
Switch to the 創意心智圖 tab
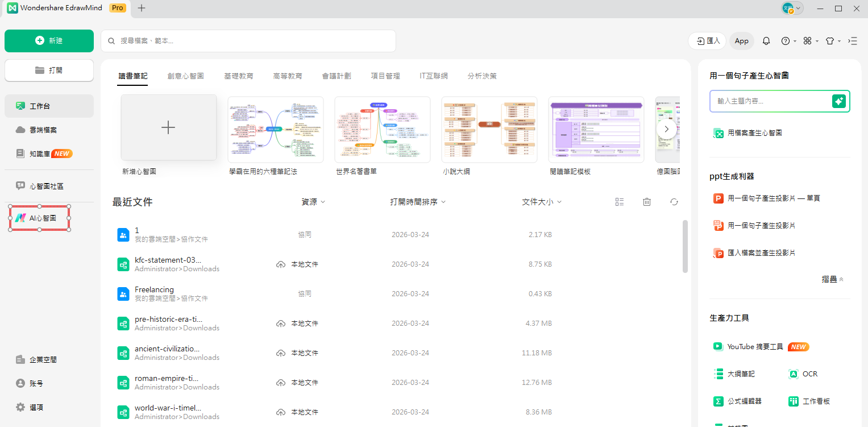tap(186, 75)
